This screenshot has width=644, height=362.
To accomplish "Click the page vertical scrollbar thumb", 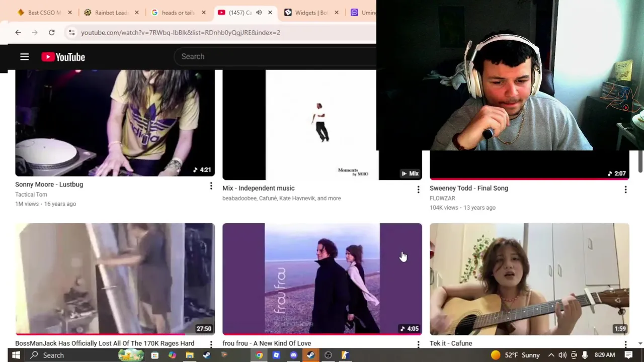I will coord(640,162).
